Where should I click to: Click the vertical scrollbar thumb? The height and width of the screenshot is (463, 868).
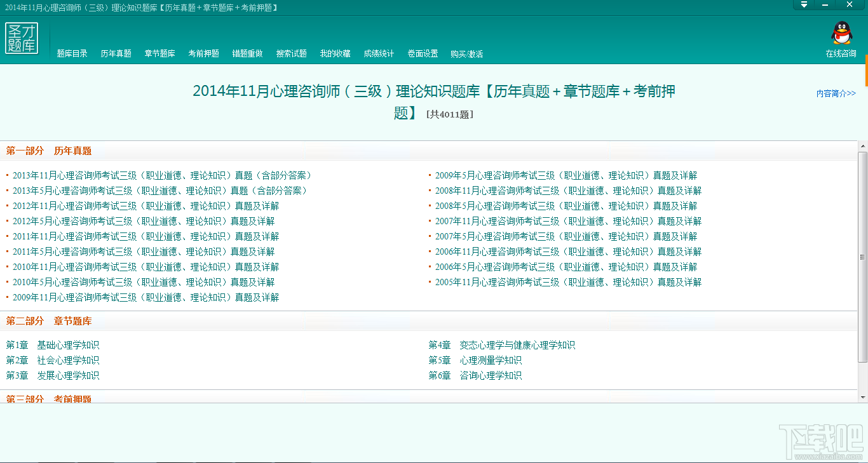(862, 257)
